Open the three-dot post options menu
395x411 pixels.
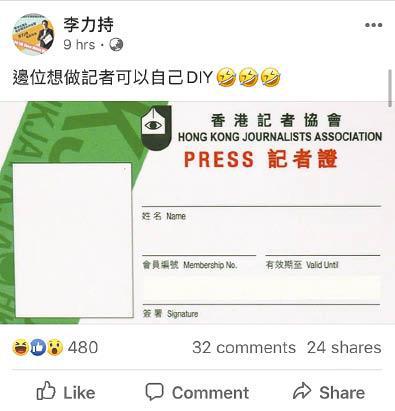tap(373, 25)
